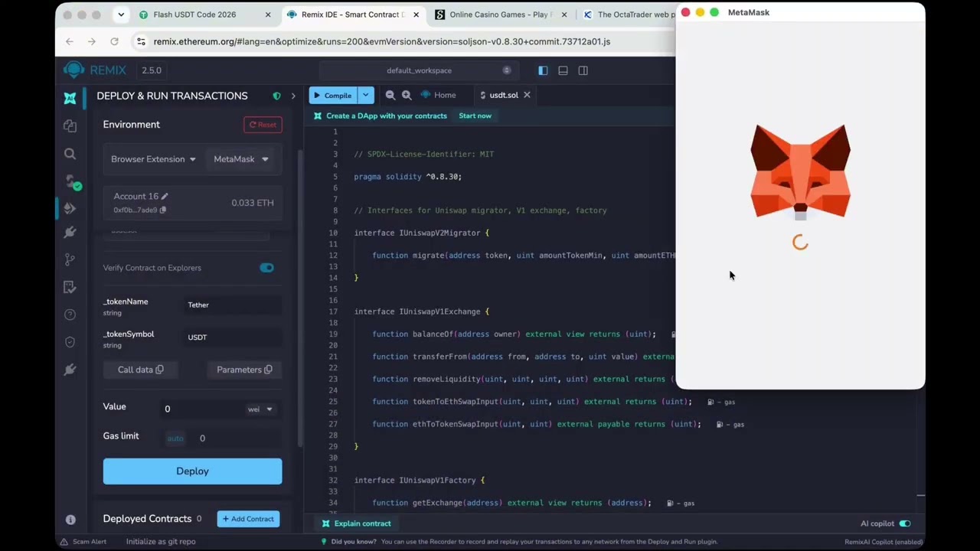Screen dimensions: 980x551
Task: Open the Solidity compiler sidebar icon
Action: [71, 182]
